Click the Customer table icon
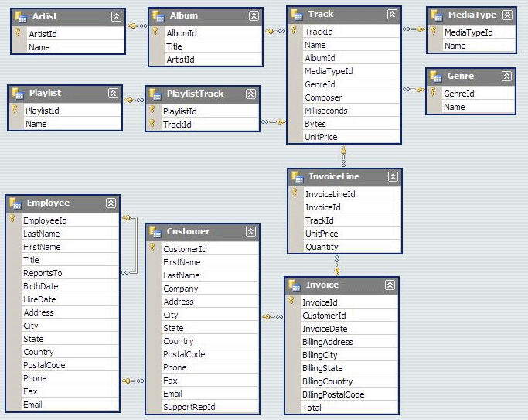Viewport: 528px width, 420px height. pyautogui.click(x=155, y=232)
